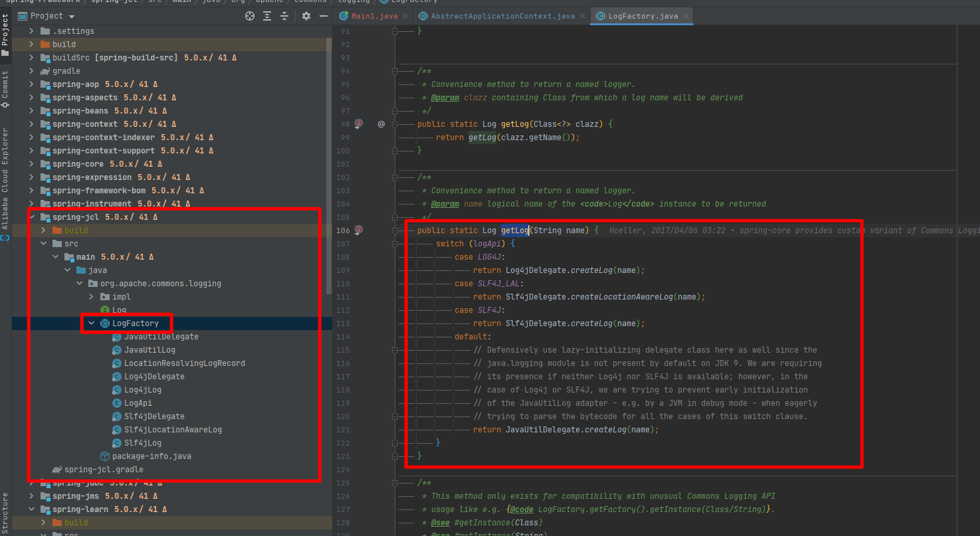This screenshot has width=980, height=536.
Task: Click JavaUtilDelegate.createLog return statement
Action: (566, 430)
